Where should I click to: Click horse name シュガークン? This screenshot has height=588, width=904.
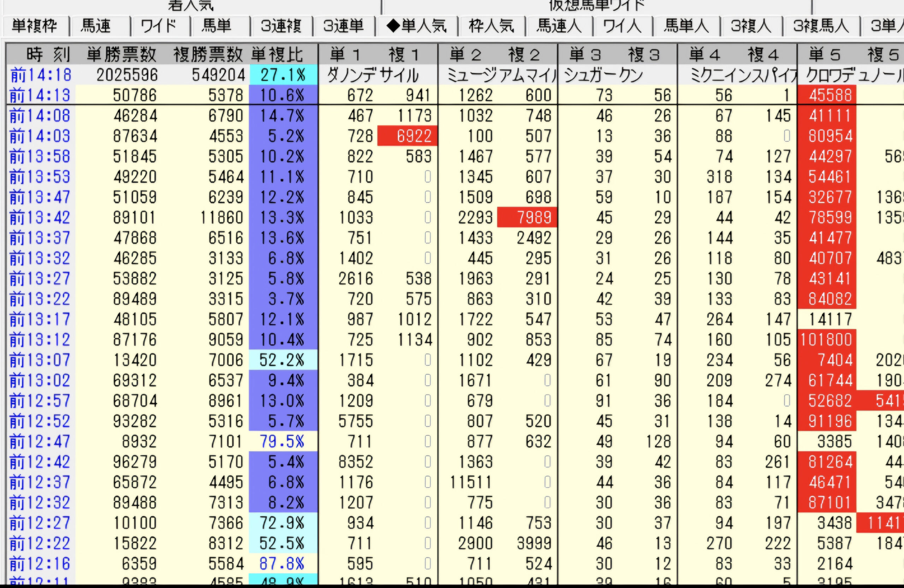click(x=603, y=75)
